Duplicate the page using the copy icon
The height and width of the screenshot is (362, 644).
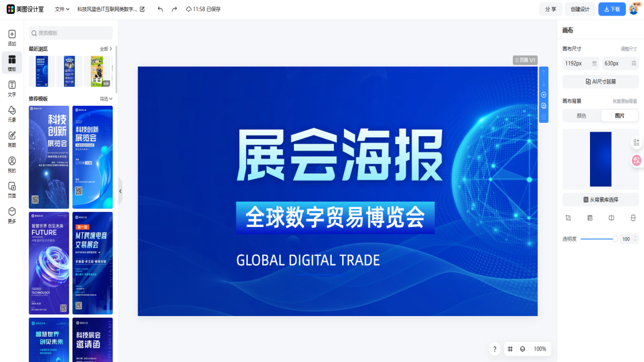click(543, 106)
